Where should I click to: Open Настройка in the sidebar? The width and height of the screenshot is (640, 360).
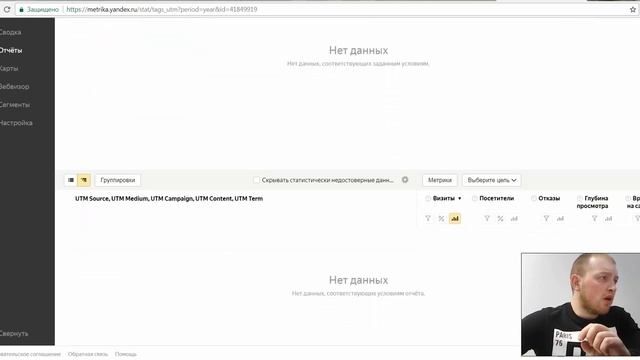click(16, 123)
